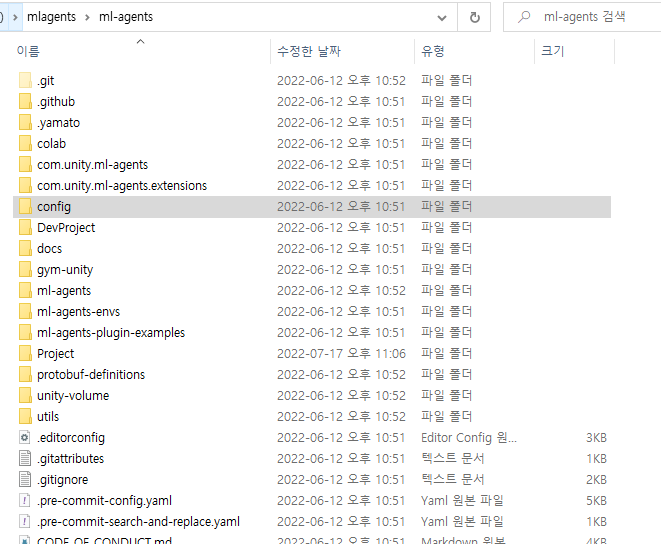The image size is (661, 544).
Task: Click the magnifier icon in search box
Action: pyautogui.click(x=524, y=17)
